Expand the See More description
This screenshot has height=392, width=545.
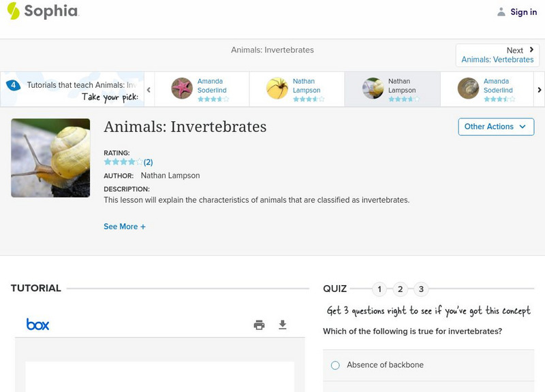point(125,226)
